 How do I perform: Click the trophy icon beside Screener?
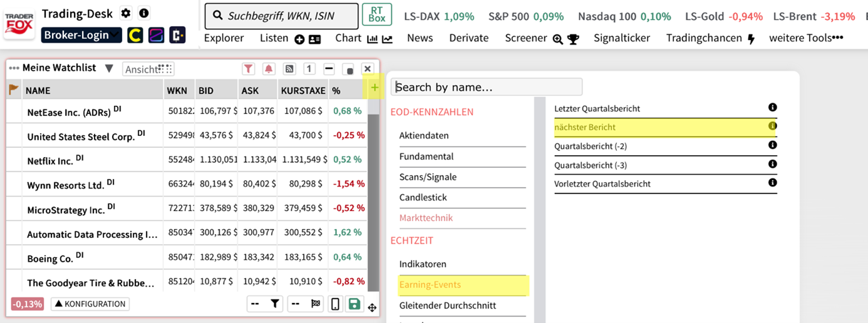pos(573,39)
